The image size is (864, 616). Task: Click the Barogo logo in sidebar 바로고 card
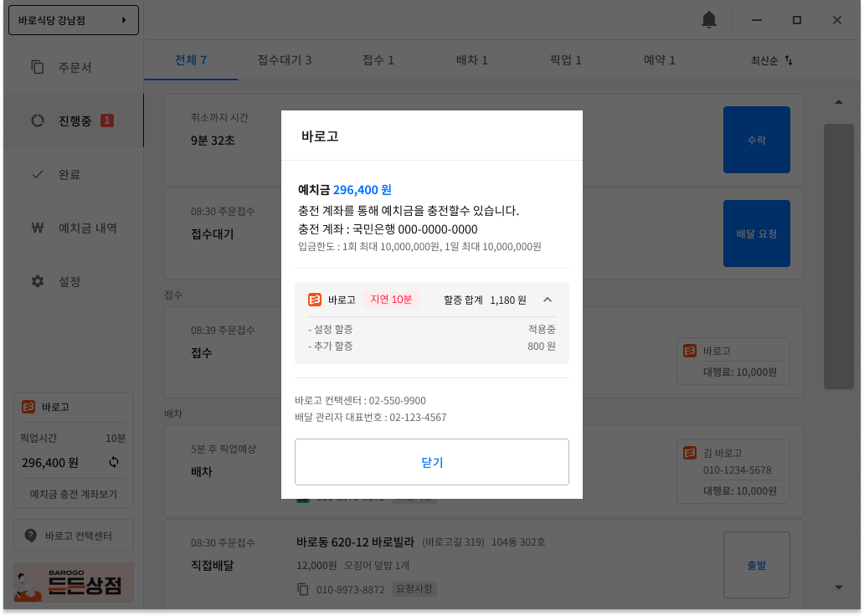pyautogui.click(x=28, y=407)
